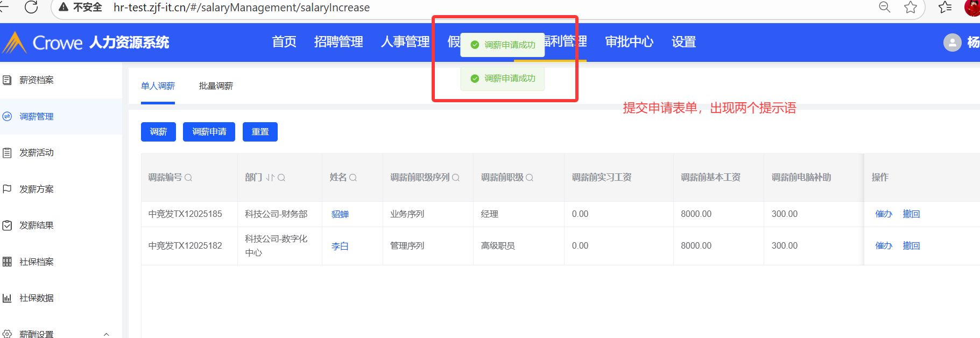Open 社保档案 in sidebar
Image resolution: width=980 pixels, height=338 pixels.
click(x=37, y=262)
